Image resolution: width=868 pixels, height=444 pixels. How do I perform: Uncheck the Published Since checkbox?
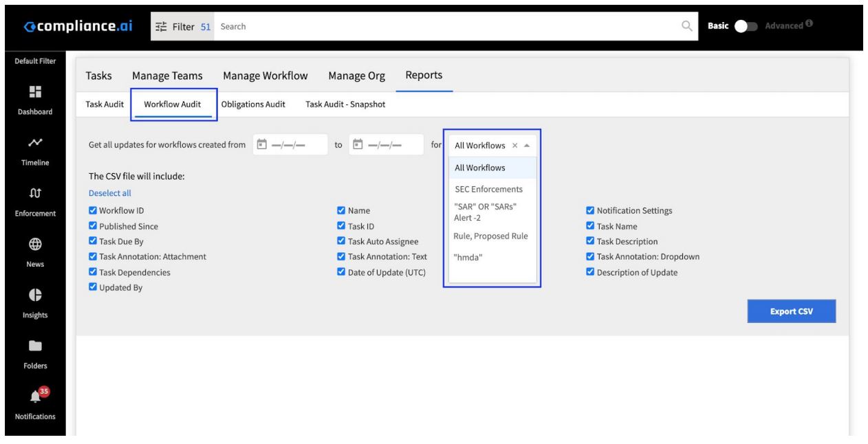(93, 226)
